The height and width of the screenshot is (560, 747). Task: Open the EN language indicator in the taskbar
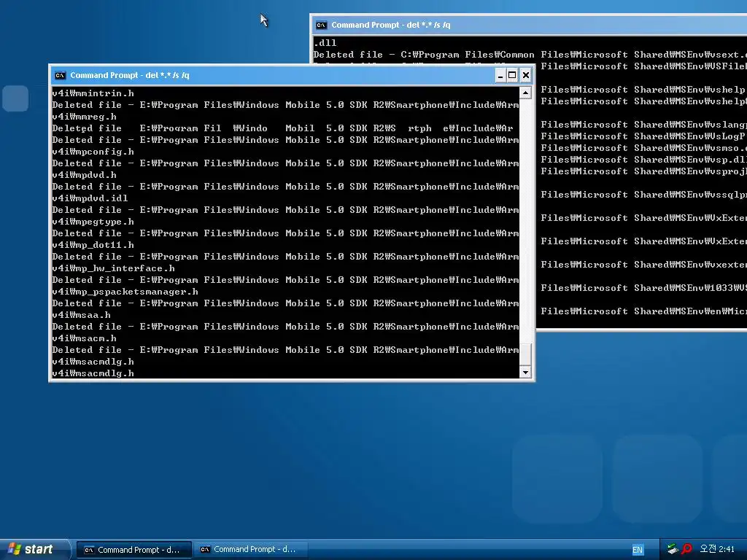pyautogui.click(x=638, y=550)
